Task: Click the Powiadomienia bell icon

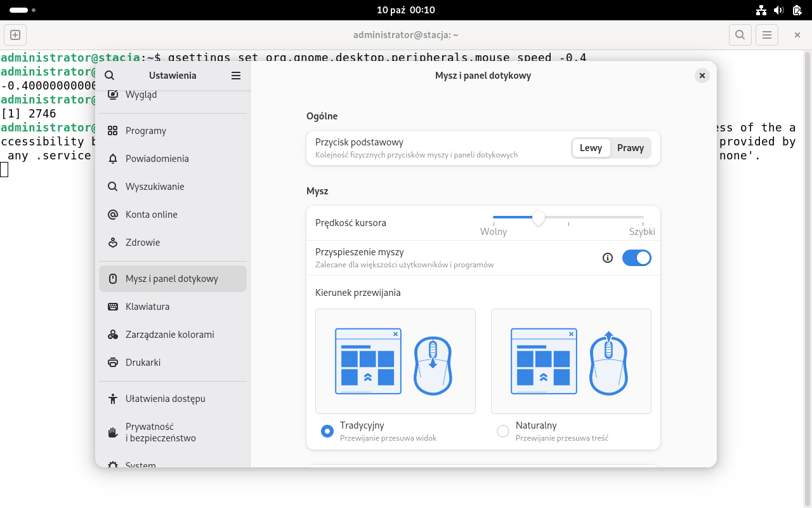Action: (x=113, y=159)
